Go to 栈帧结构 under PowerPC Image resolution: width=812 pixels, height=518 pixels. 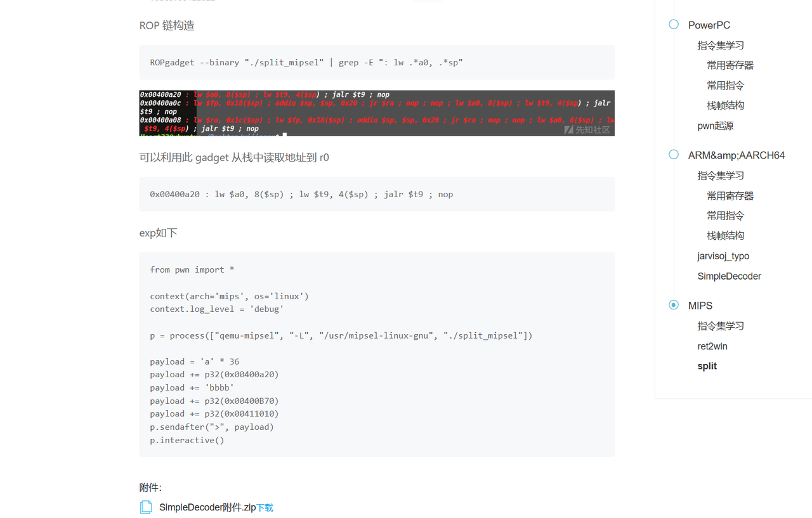click(726, 105)
